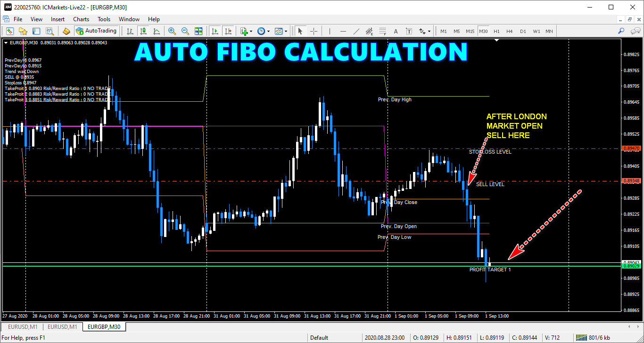Expand the Templates dropdown arrow

pos(286,32)
